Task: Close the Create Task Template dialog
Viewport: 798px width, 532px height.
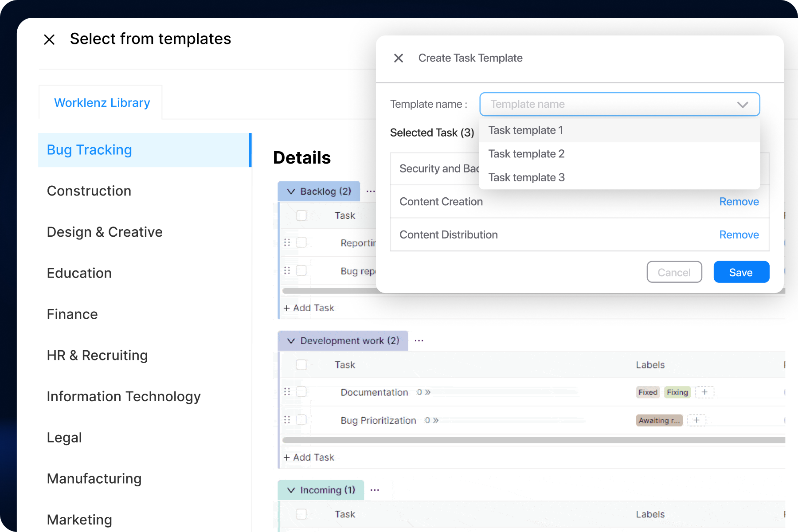Action: point(399,58)
